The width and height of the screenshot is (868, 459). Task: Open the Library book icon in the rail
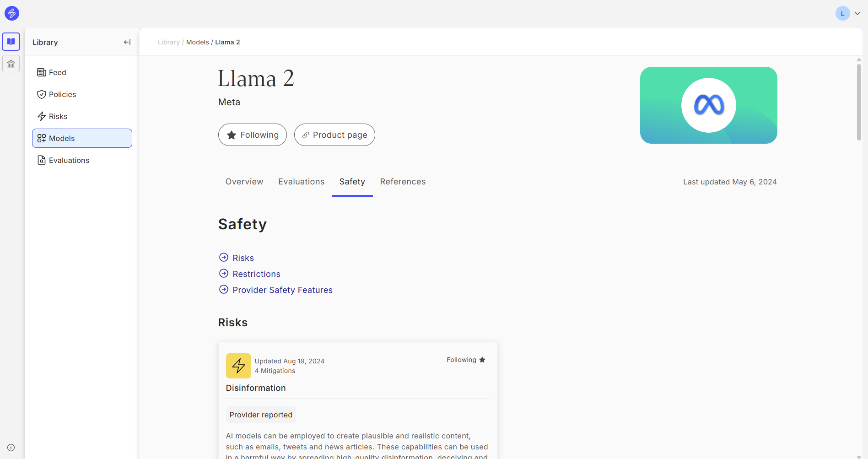[11, 42]
